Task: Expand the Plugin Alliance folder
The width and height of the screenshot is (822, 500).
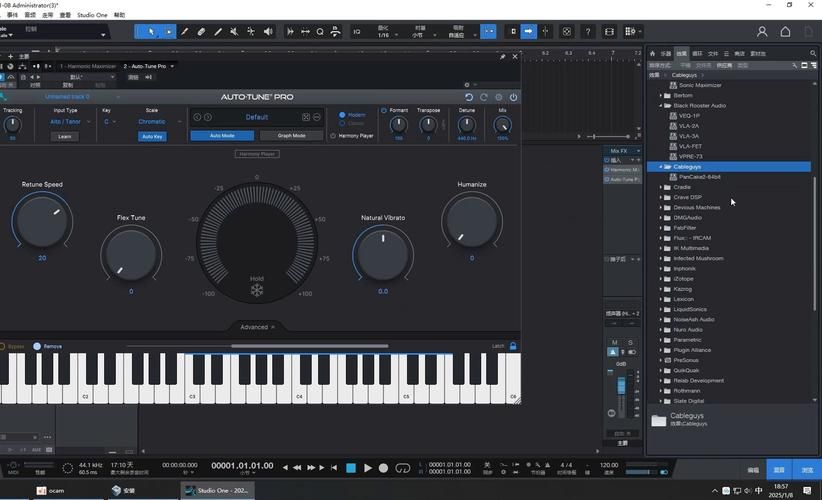Action: 661,350
